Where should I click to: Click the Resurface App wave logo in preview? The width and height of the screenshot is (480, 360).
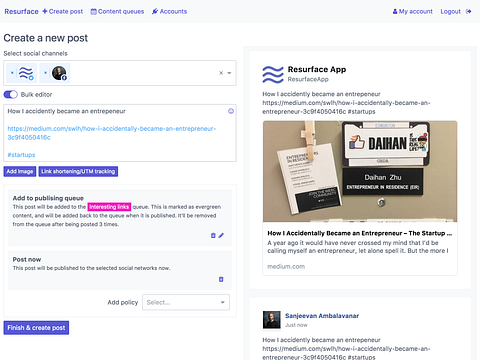click(x=273, y=74)
